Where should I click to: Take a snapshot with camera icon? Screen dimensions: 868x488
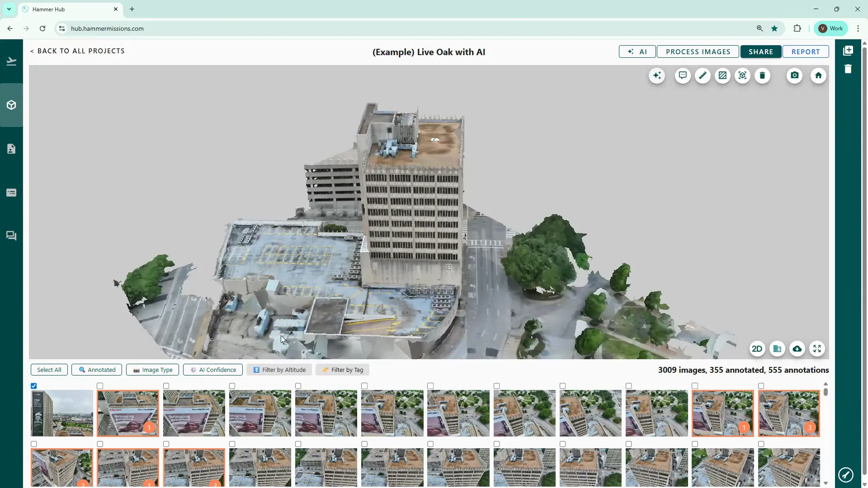(794, 75)
